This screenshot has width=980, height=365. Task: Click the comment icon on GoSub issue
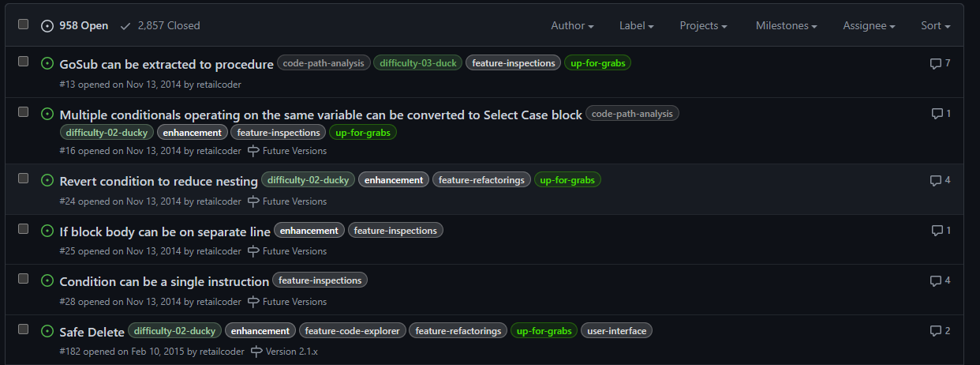[x=936, y=63]
